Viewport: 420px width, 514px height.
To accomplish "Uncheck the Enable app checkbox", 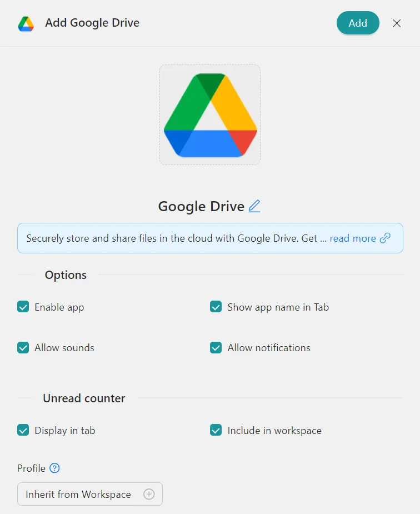I will [23, 307].
